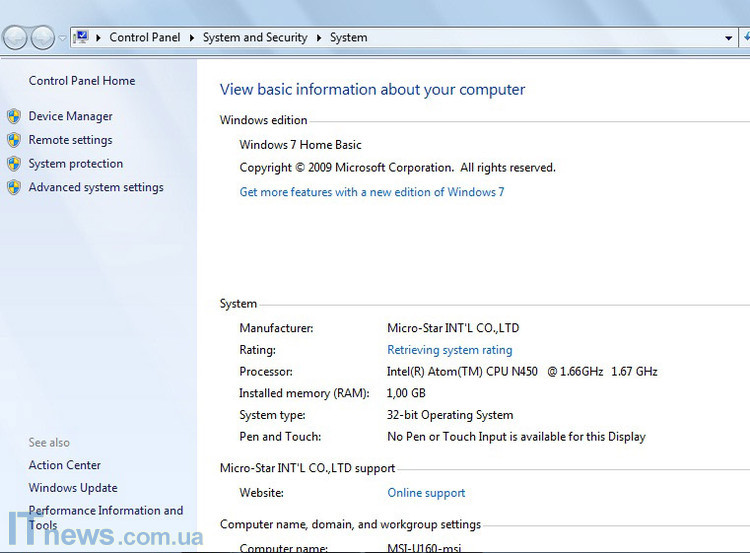
Task: Click the Forward navigation button
Action: pos(43,38)
